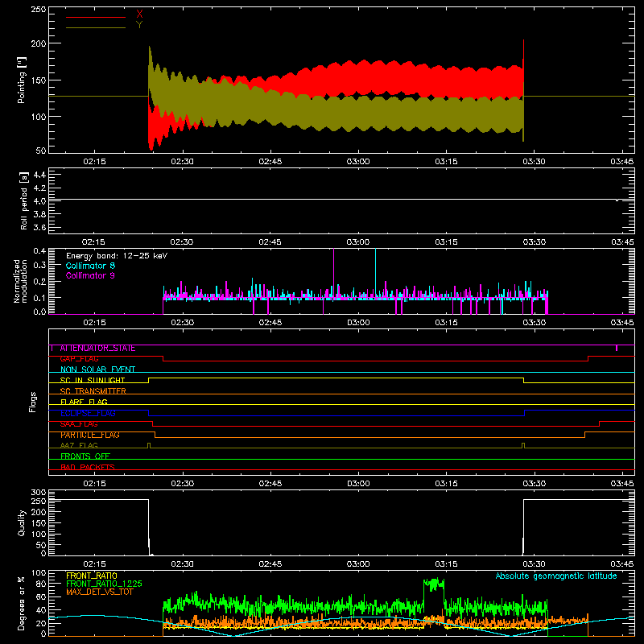This screenshot has width=644, height=644.
Task: Click the FRONTS_OFF flag label
Action: [85, 456]
